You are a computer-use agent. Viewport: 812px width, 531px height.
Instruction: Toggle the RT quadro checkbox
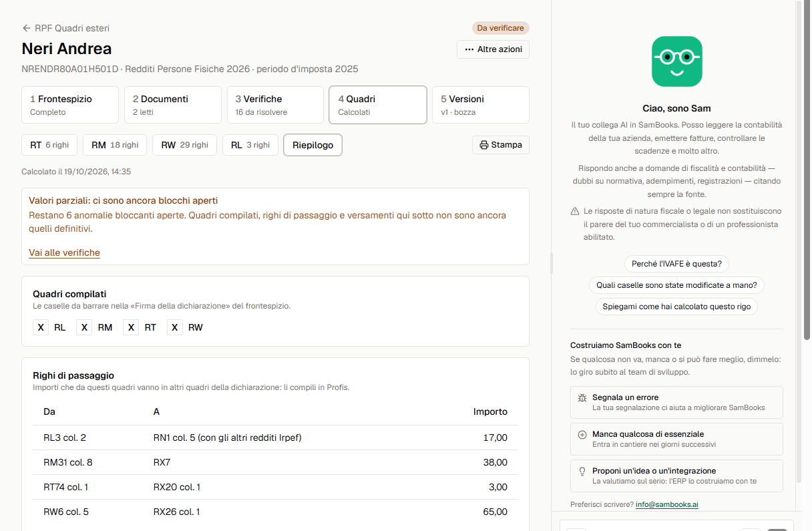click(131, 327)
